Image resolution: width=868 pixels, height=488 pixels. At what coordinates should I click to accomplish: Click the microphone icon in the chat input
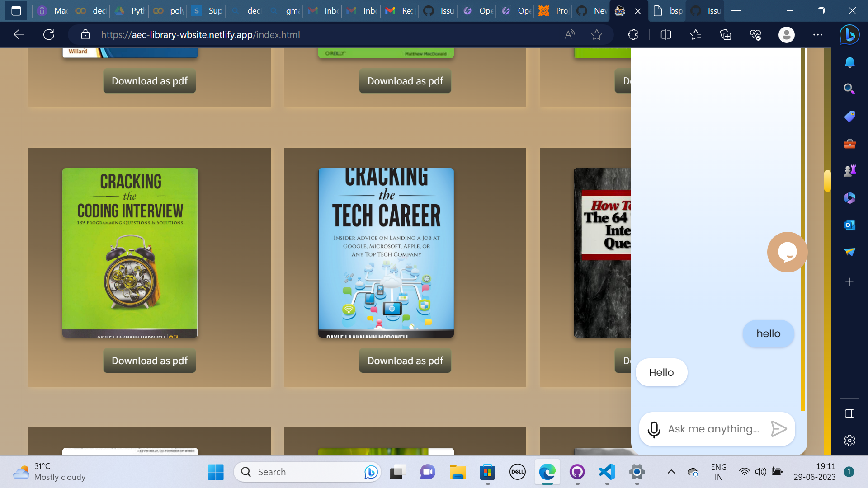(654, 429)
